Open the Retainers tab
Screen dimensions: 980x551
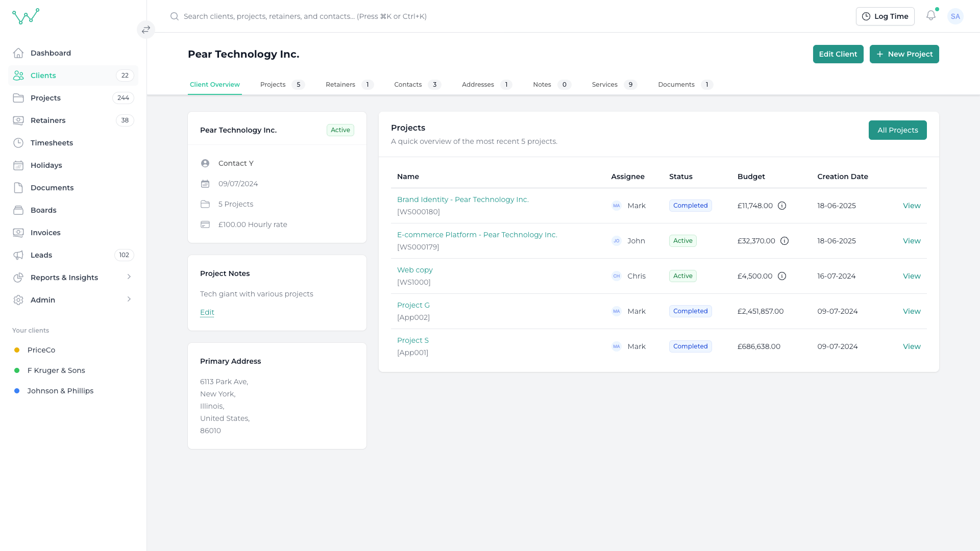340,84
